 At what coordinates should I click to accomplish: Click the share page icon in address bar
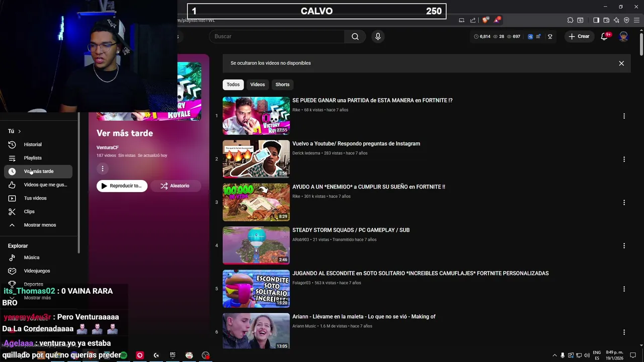(x=473, y=20)
